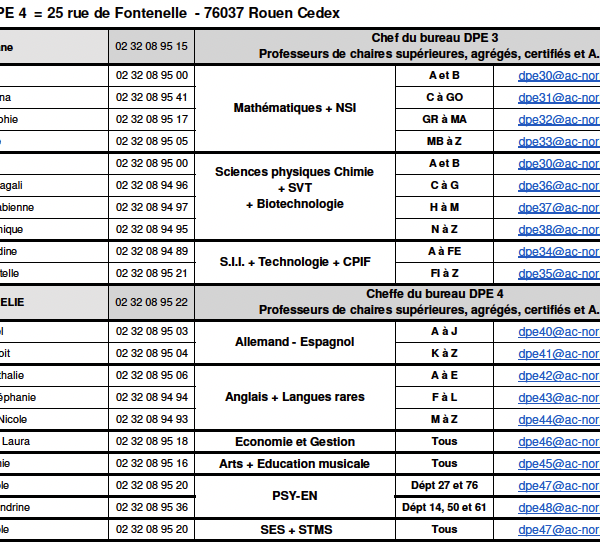The width and height of the screenshot is (600, 551).
Task: Select phone number 02 32 08 94 95
Action: coord(152,229)
